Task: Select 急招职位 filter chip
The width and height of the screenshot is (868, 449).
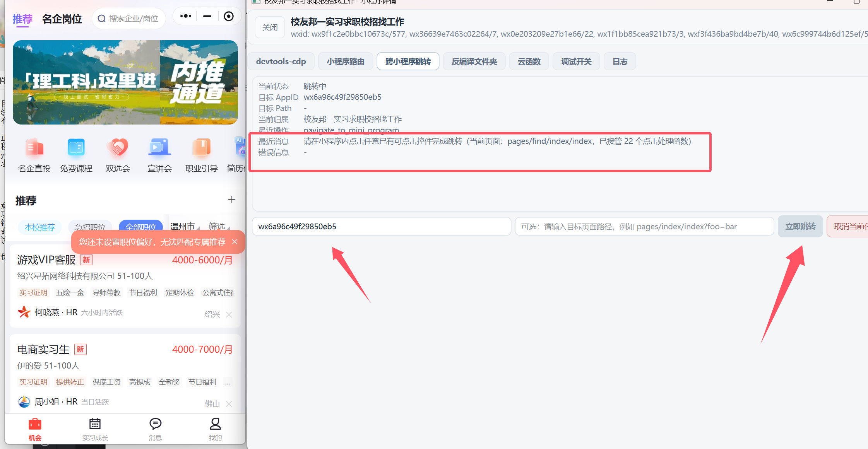Action: (90, 227)
